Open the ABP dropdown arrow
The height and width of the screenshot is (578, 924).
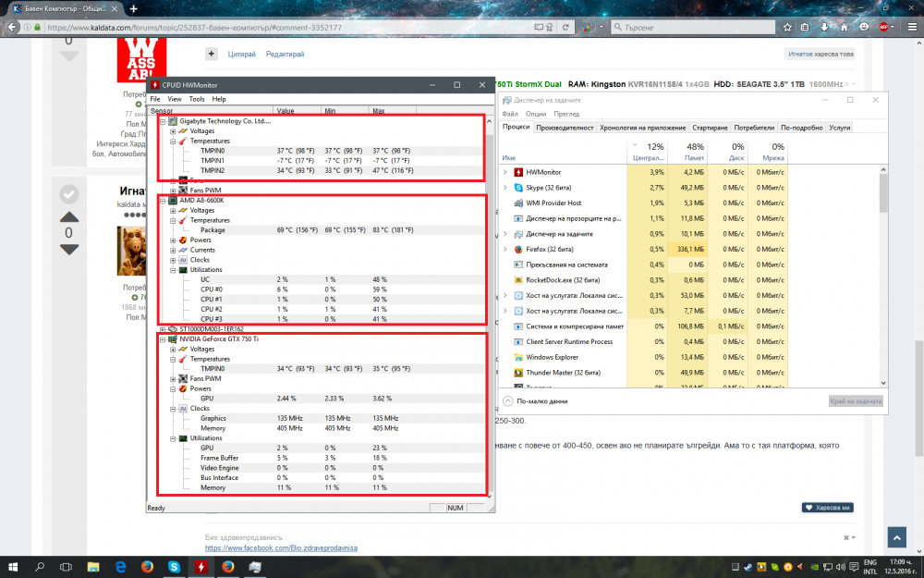[893, 27]
